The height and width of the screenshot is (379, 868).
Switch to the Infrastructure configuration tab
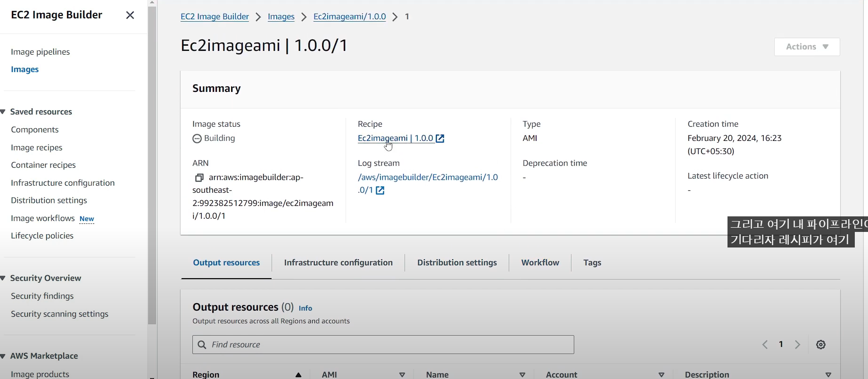(338, 263)
